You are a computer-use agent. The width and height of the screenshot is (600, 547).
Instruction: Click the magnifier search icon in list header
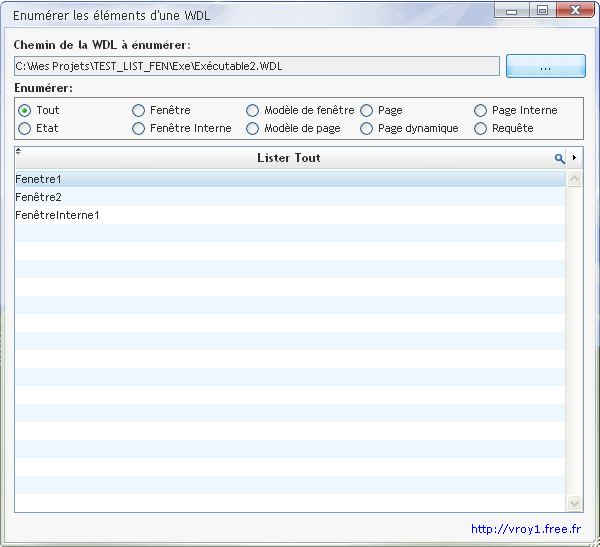coord(560,158)
